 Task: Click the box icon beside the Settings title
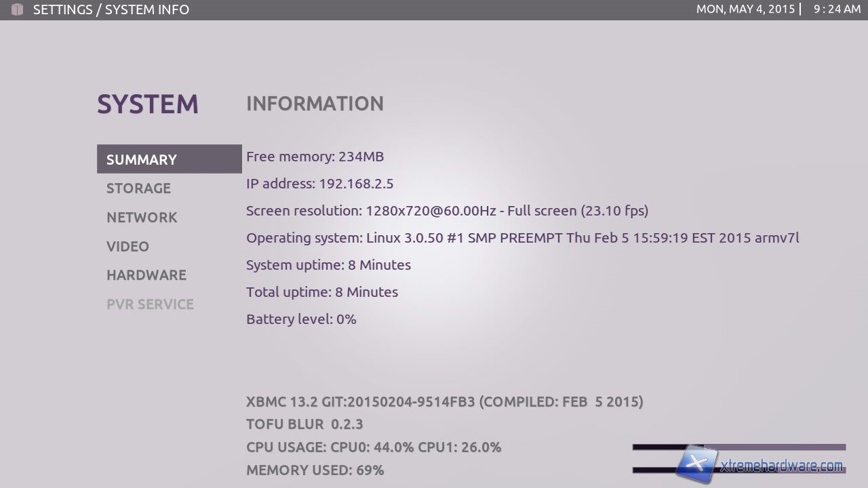coord(17,9)
